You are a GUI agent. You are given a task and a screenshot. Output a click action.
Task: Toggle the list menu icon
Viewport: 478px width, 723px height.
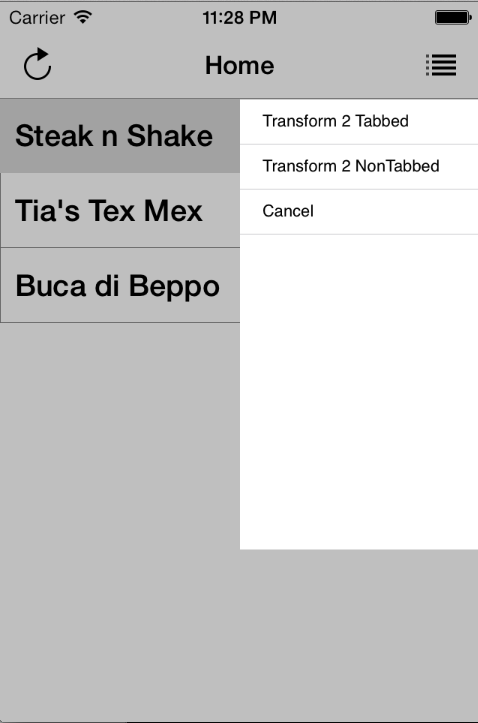[441, 65]
